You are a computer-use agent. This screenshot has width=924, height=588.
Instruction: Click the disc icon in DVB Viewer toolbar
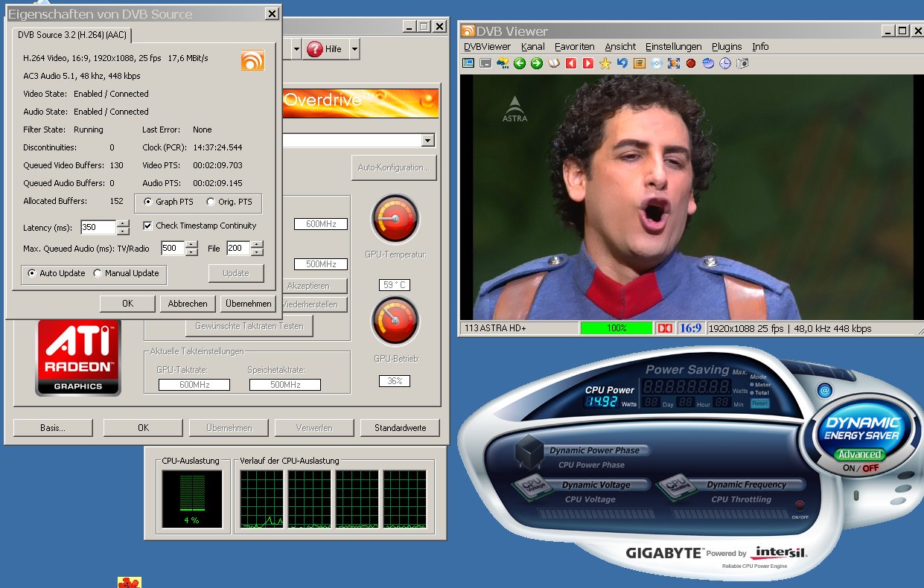tap(657, 63)
